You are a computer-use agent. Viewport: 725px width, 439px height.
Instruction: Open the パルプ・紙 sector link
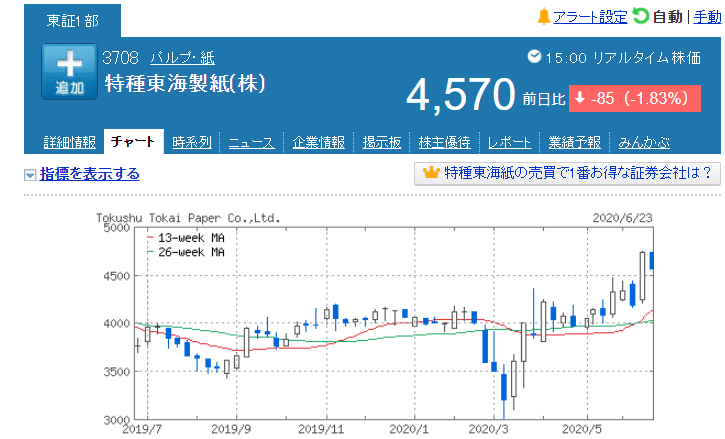[182, 58]
